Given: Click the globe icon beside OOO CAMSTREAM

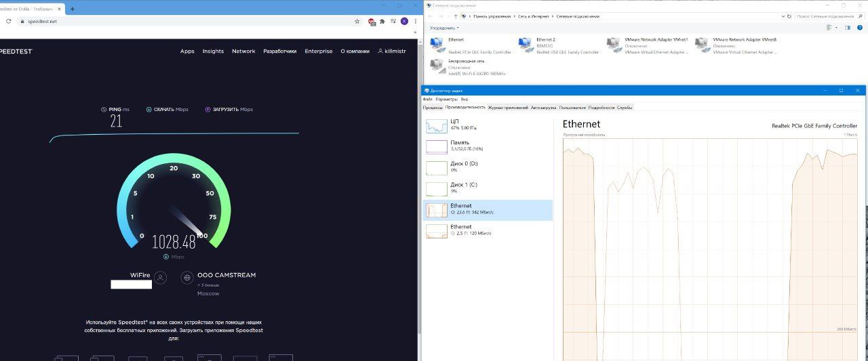Looking at the screenshot, I should (187, 277).
